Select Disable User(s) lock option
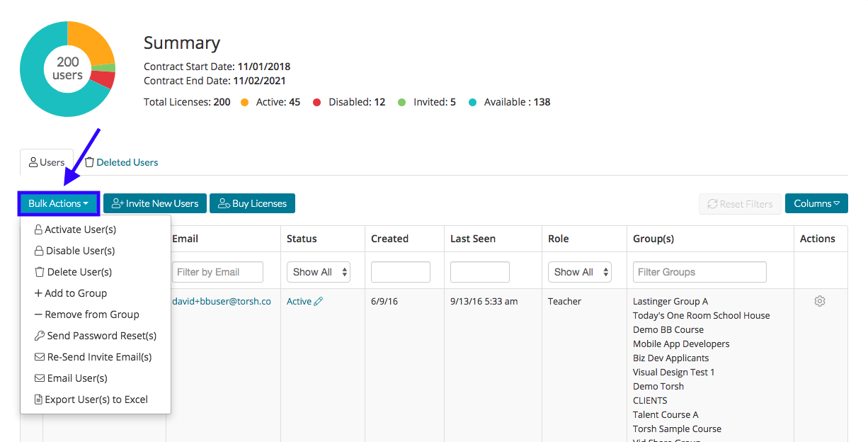 (75, 251)
